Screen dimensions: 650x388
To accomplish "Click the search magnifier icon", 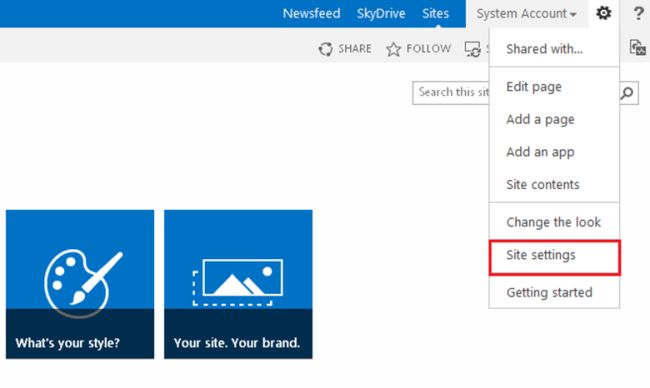I will pyautogui.click(x=627, y=93).
